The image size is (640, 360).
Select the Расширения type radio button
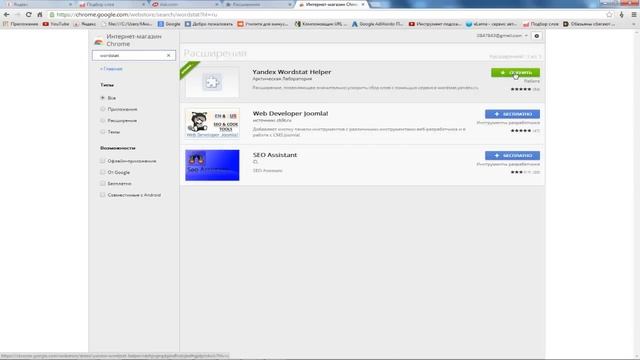tap(103, 121)
